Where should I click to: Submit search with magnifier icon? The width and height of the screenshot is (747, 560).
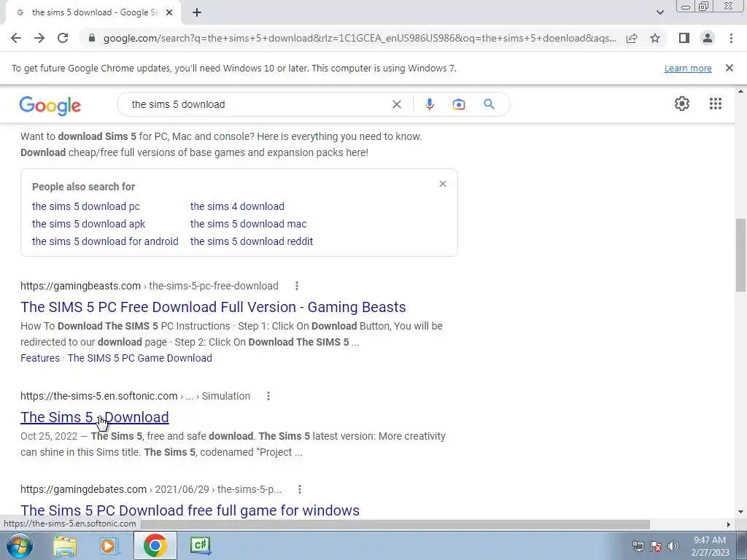[x=489, y=104]
